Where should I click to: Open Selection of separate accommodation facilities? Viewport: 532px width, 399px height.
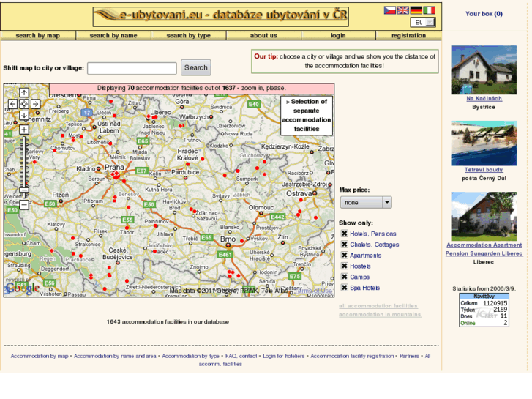[x=307, y=115]
